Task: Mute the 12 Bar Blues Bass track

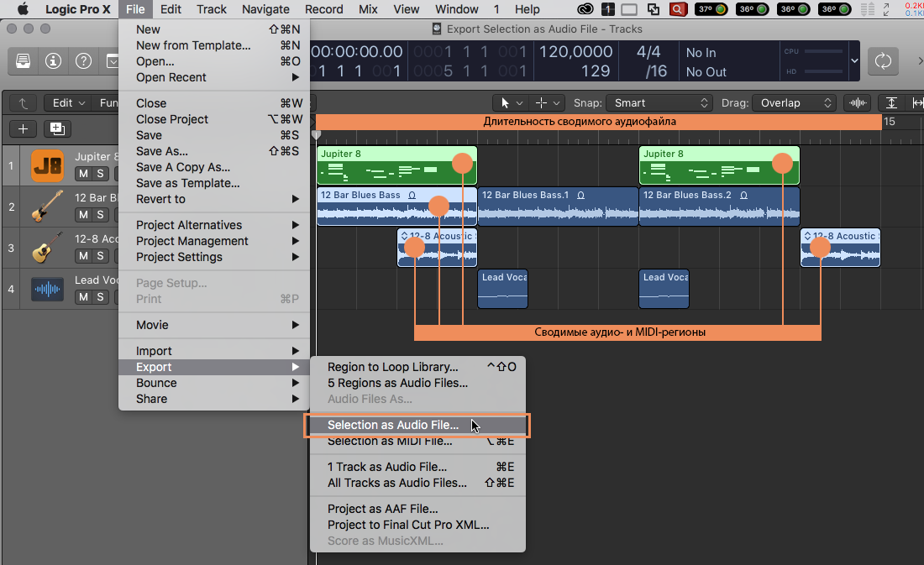Action: [x=84, y=214]
